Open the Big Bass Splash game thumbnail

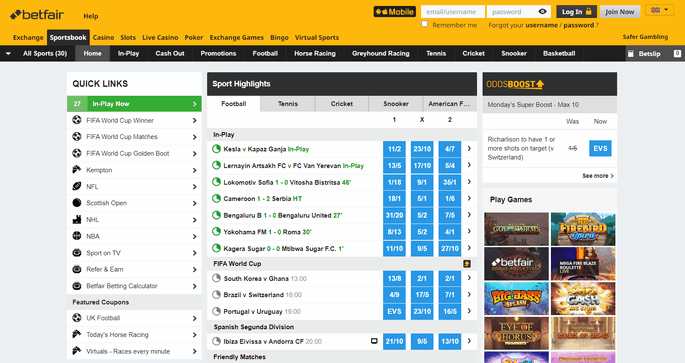[516, 298]
